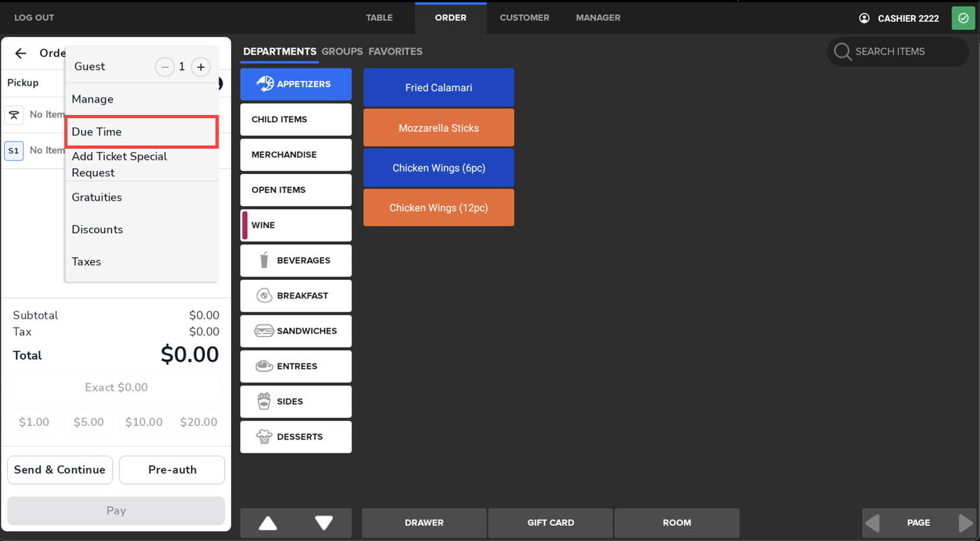Page departments down with the down arrow

(324, 523)
